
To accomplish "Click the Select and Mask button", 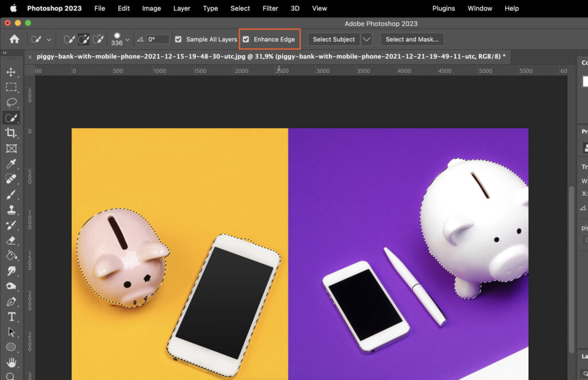I will click(x=412, y=39).
